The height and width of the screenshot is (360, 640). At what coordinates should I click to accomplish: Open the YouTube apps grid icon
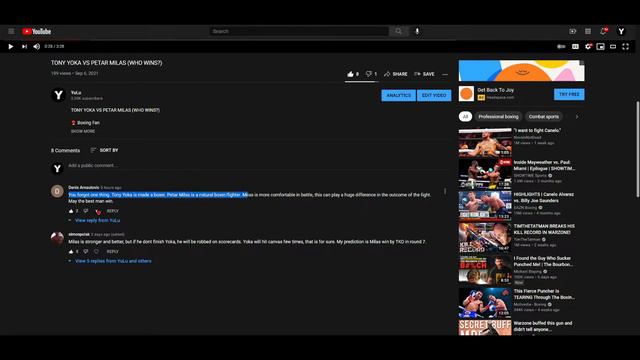588,31
